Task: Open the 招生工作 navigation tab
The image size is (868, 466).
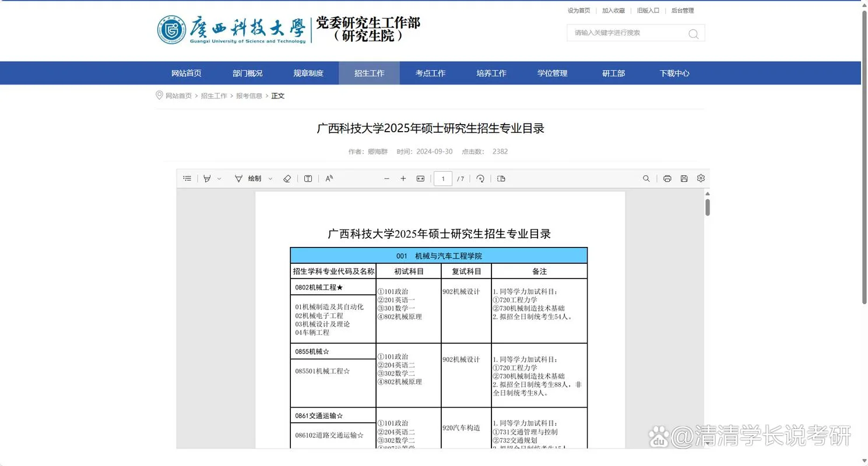Action: tap(370, 73)
